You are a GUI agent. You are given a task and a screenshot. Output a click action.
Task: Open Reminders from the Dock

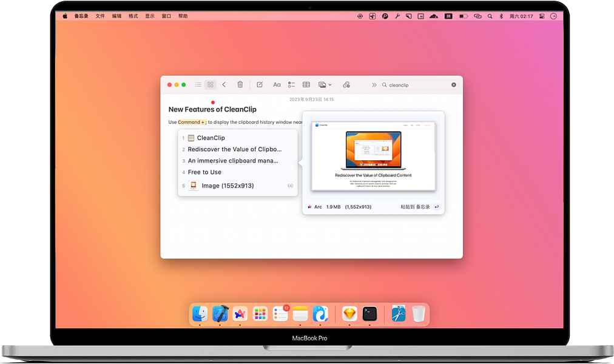(x=280, y=314)
